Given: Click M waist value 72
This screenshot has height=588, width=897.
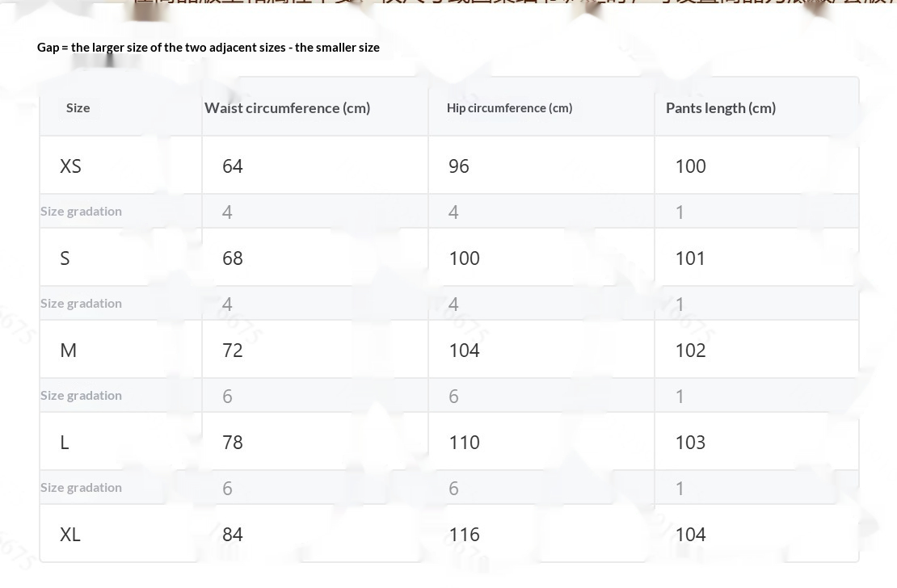Looking at the screenshot, I should point(233,350).
